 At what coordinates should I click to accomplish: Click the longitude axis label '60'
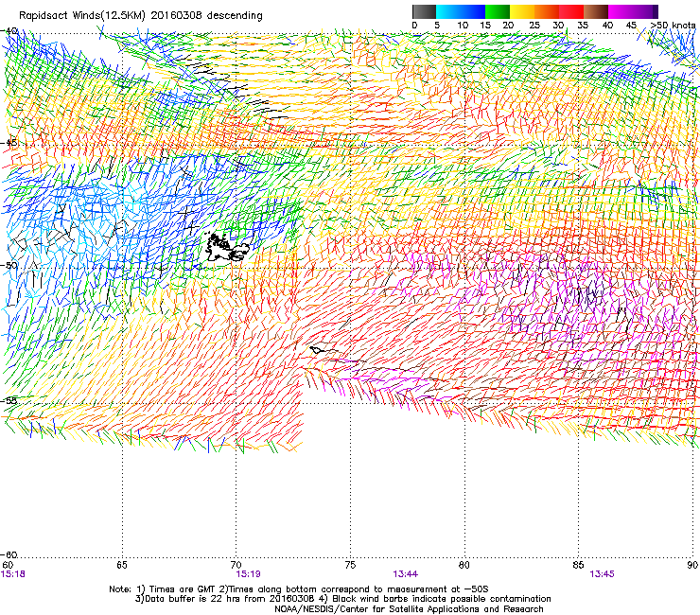tap(8, 566)
